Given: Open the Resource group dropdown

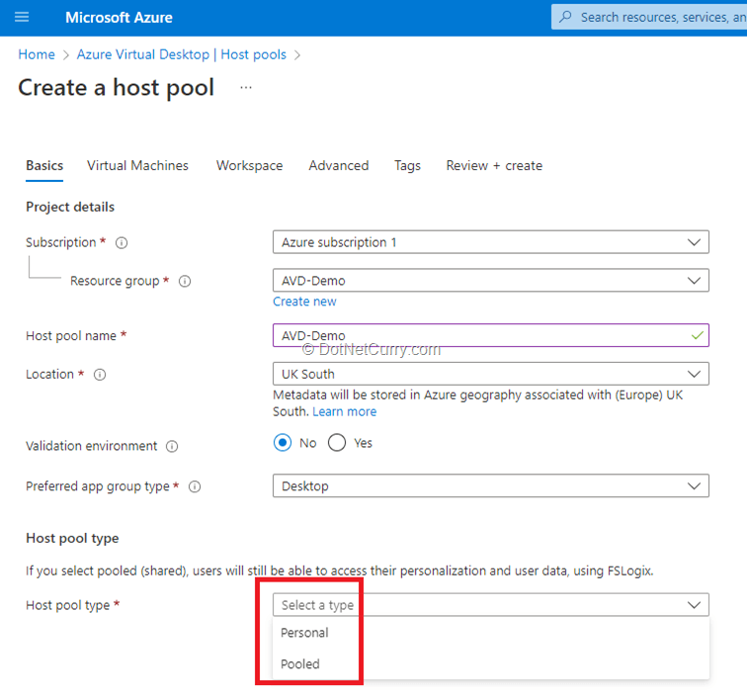Looking at the screenshot, I should click(x=491, y=281).
